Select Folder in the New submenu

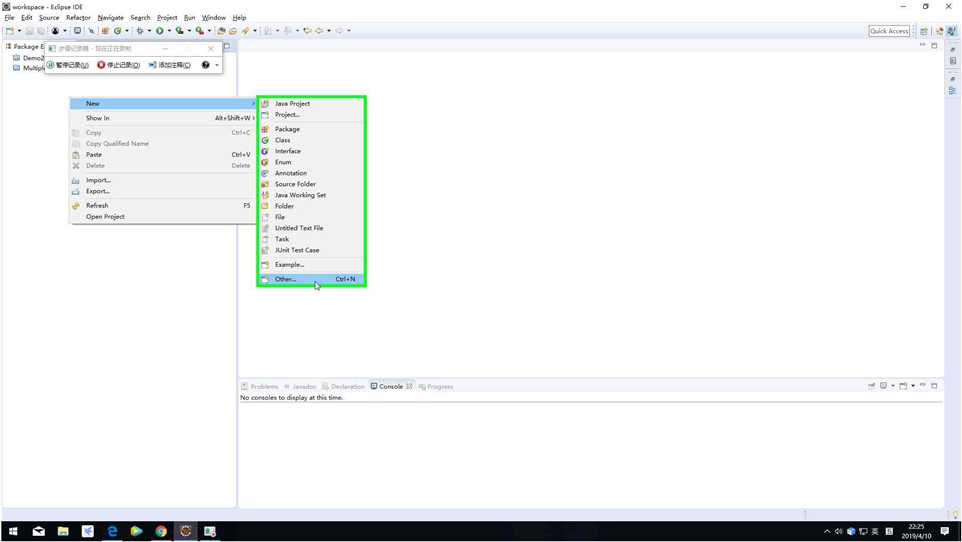pos(311,206)
